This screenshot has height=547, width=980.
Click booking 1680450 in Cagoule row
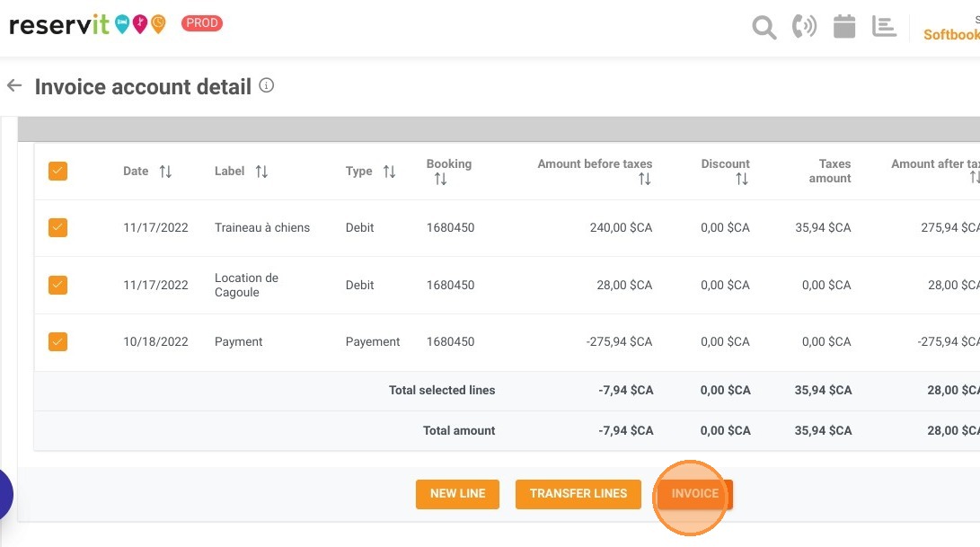click(x=450, y=285)
